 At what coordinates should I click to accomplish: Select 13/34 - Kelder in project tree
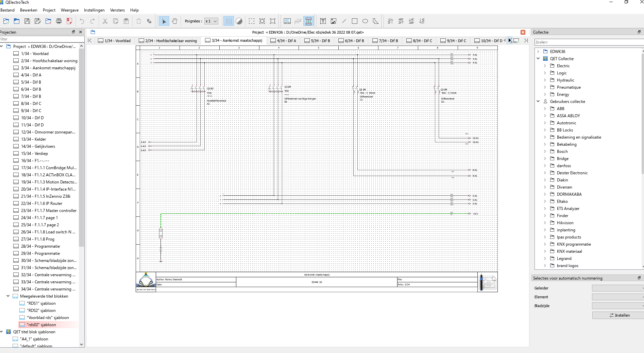[x=33, y=139]
